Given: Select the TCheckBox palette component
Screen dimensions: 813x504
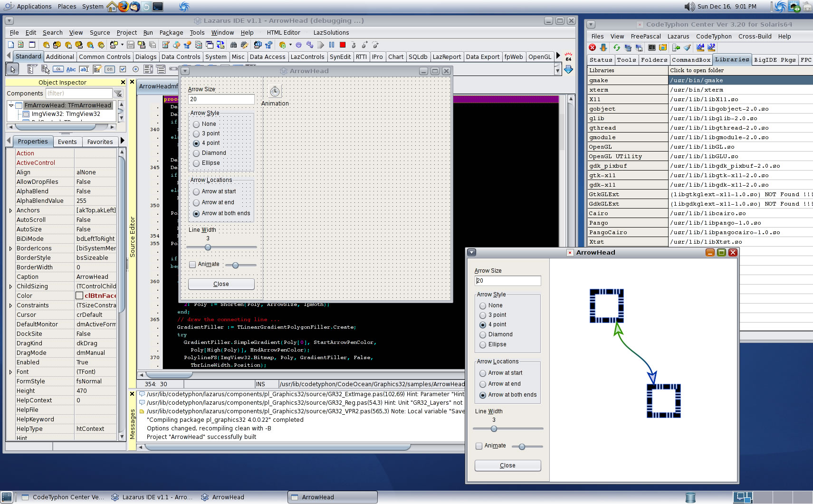Looking at the screenshot, I should (x=123, y=69).
